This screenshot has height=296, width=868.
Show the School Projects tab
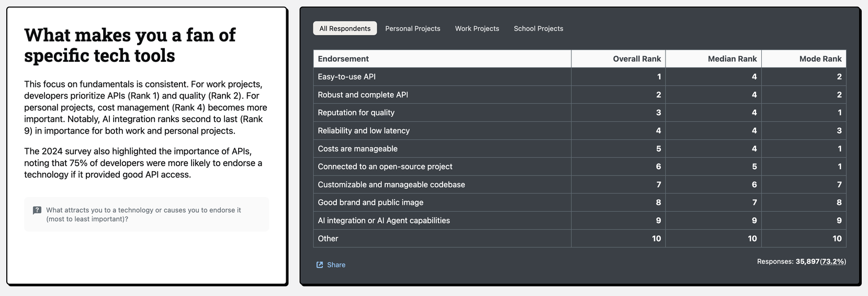(538, 28)
